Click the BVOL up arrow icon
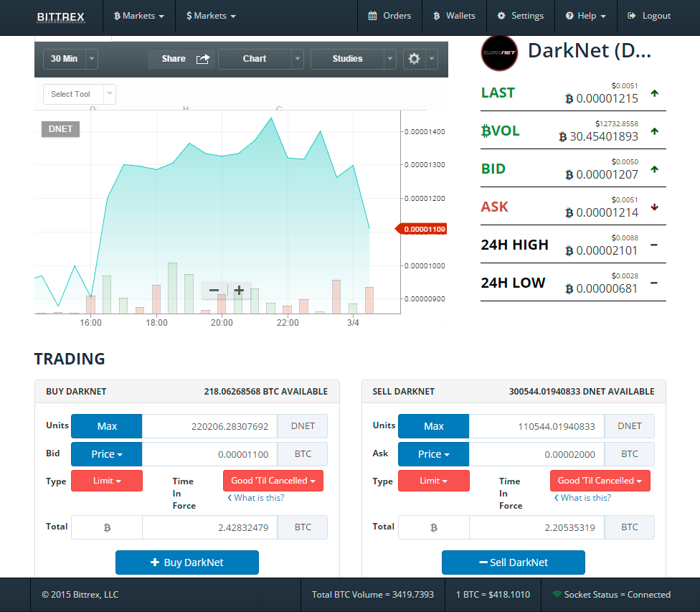The image size is (700, 612). [655, 131]
